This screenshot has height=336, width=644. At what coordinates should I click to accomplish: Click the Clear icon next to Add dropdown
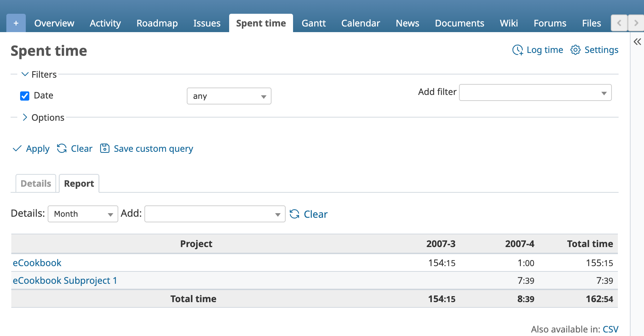pos(294,214)
